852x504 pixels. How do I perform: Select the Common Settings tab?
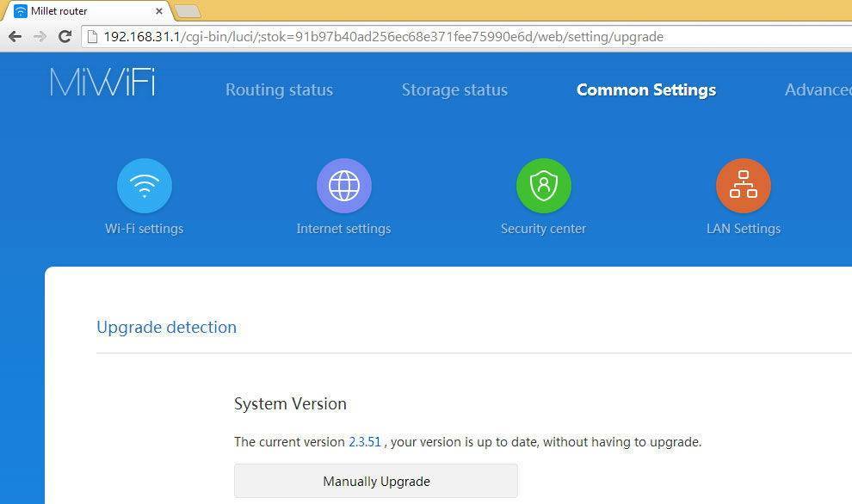coord(646,90)
